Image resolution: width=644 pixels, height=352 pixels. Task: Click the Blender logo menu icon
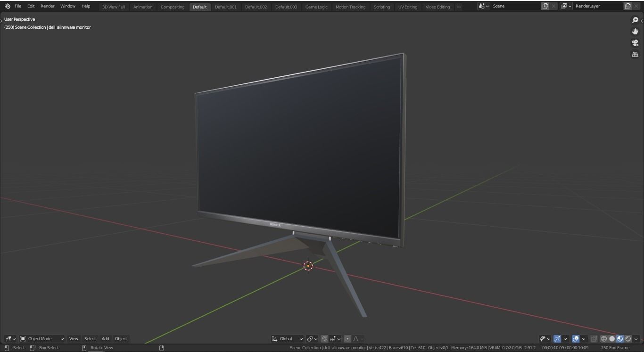[x=7, y=6]
